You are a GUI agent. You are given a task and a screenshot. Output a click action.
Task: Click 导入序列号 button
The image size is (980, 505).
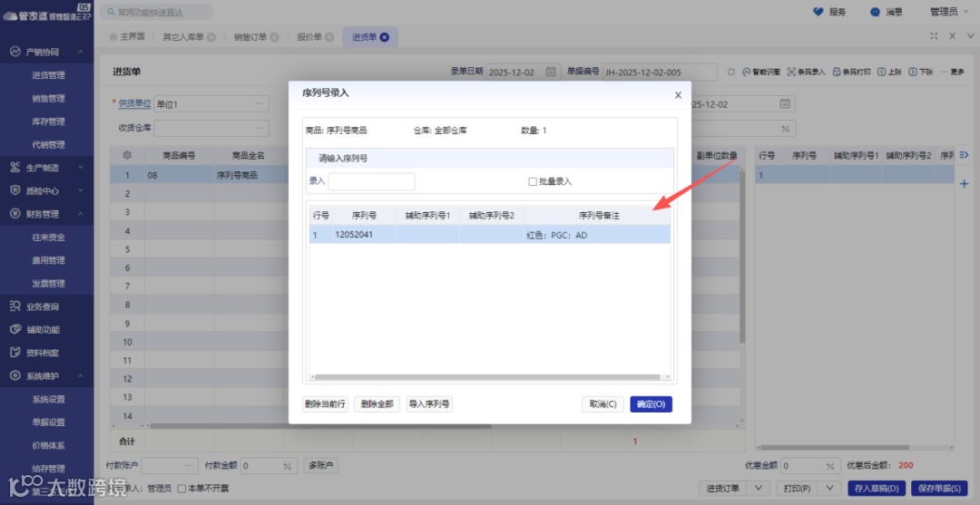pos(428,403)
